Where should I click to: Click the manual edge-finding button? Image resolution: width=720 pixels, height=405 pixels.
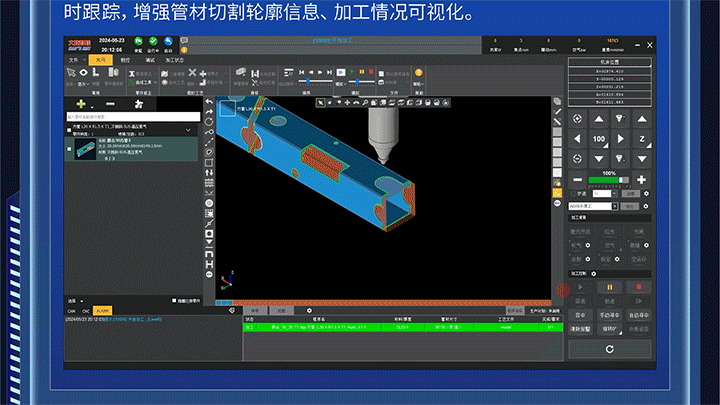point(609,315)
